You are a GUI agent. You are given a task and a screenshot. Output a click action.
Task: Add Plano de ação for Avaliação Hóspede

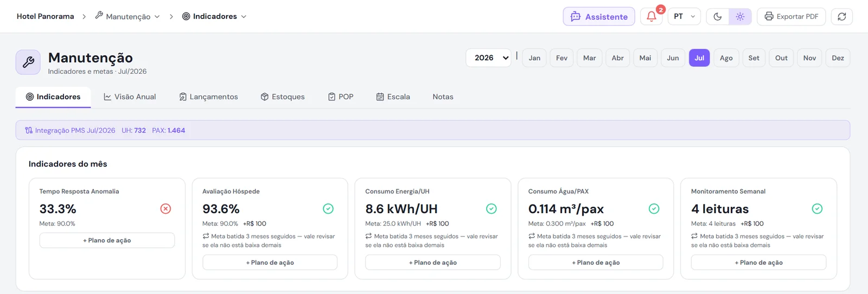[270, 263]
